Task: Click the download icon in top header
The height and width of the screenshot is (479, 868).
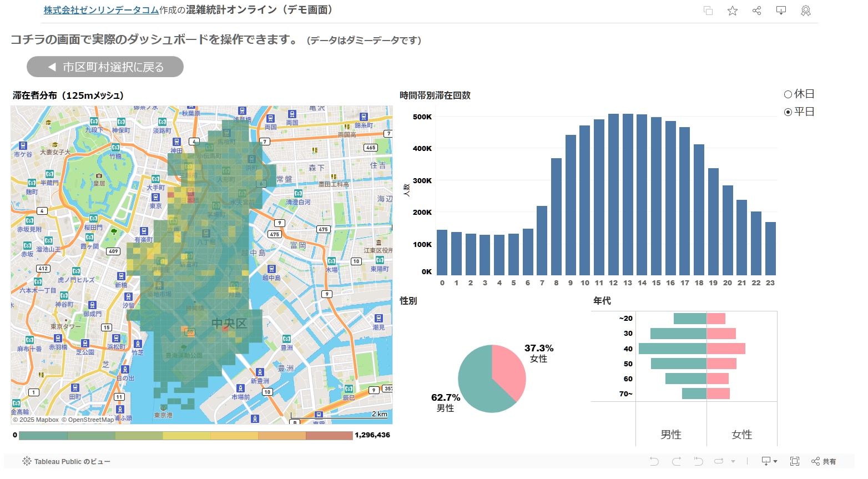Action: [x=781, y=11]
